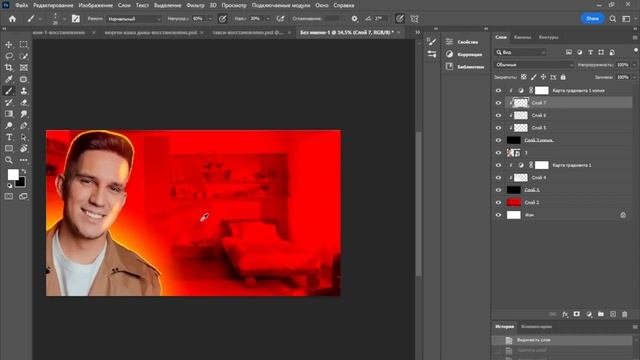Open the Изображение menu
640x360 pixels.
click(96, 5)
